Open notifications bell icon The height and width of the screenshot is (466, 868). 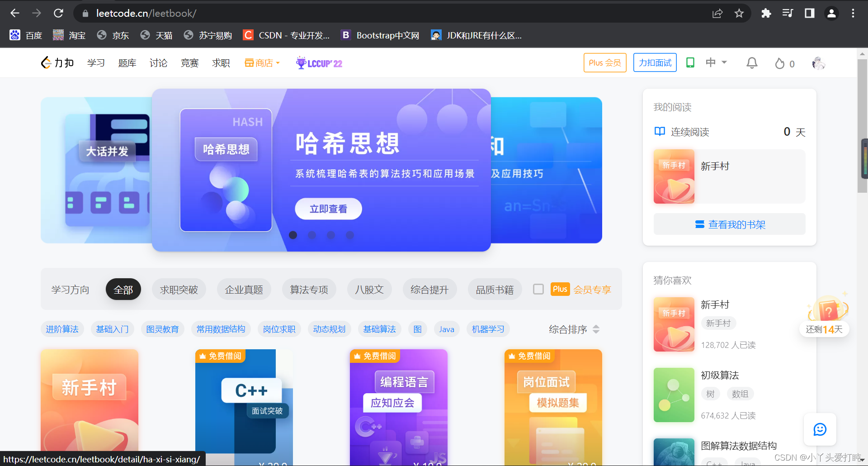752,63
